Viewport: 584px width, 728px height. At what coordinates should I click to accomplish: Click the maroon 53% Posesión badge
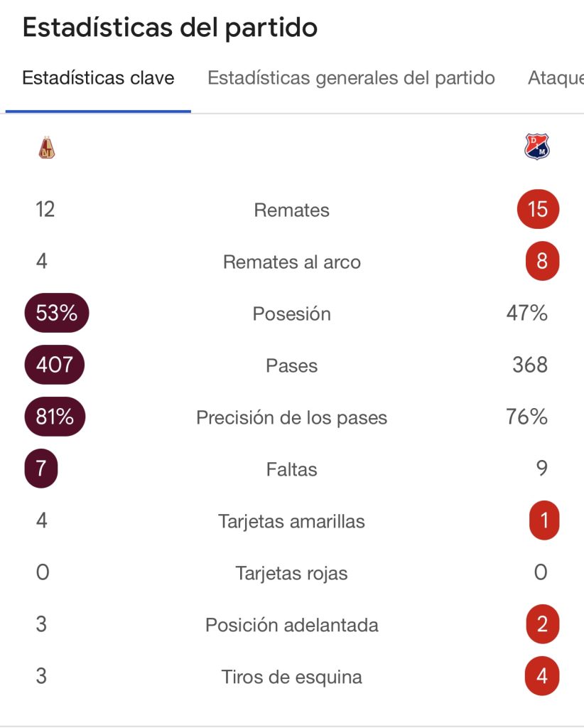[x=57, y=314]
